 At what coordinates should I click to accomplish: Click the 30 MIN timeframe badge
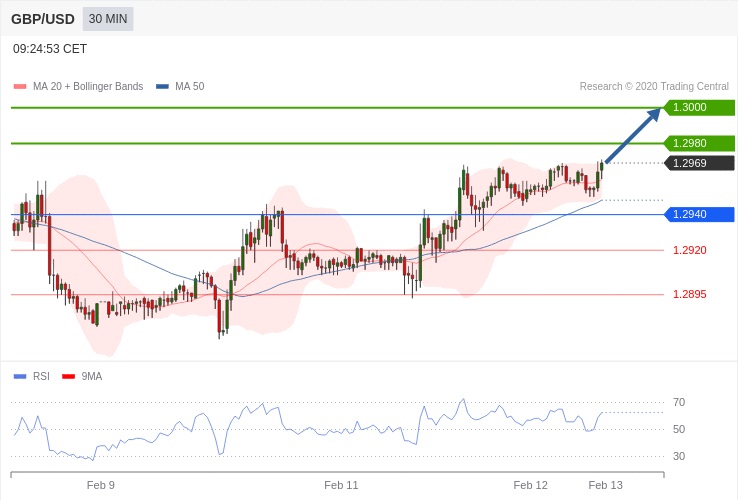108,19
